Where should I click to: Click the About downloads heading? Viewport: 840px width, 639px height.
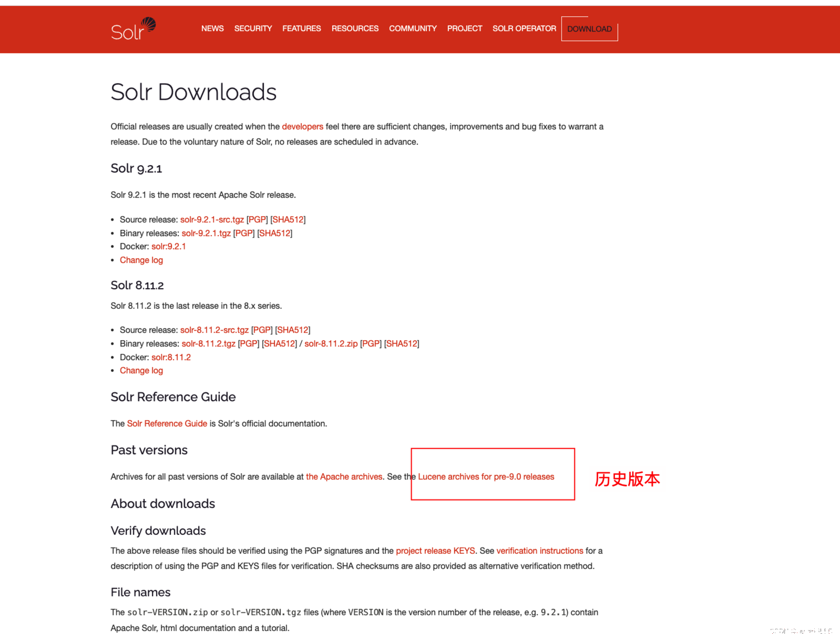[x=163, y=503]
